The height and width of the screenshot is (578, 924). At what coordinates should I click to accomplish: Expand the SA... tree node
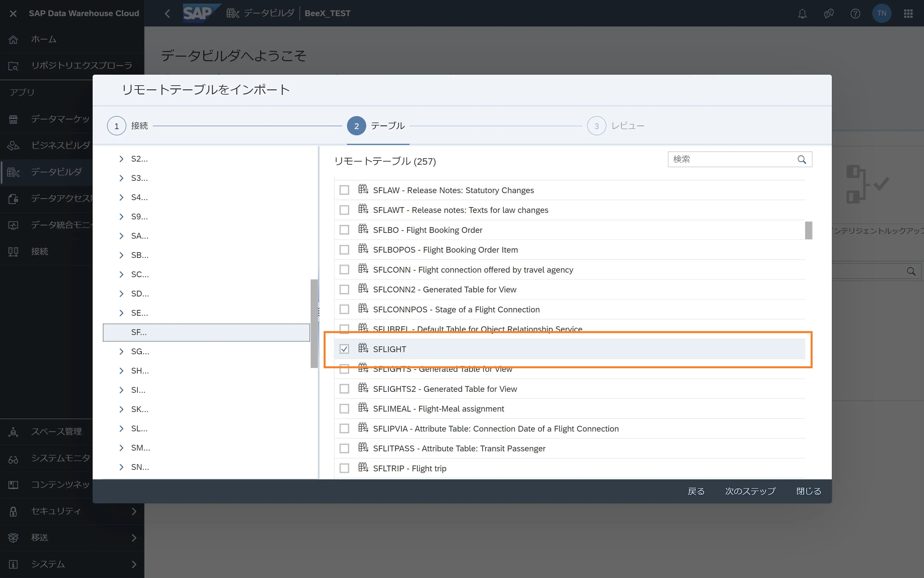tap(122, 236)
